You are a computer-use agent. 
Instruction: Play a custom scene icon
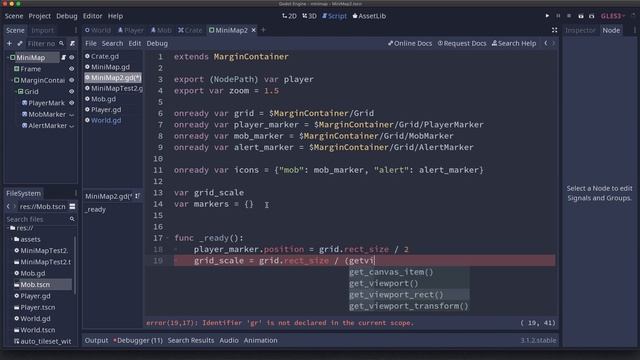click(x=591, y=16)
